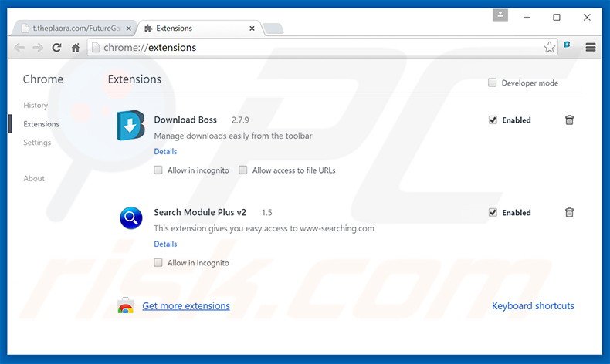Image resolution: width=610 pixels, height=364 pixels.
Task: Reload the page with the refresh icon
Action: (57, 48)
